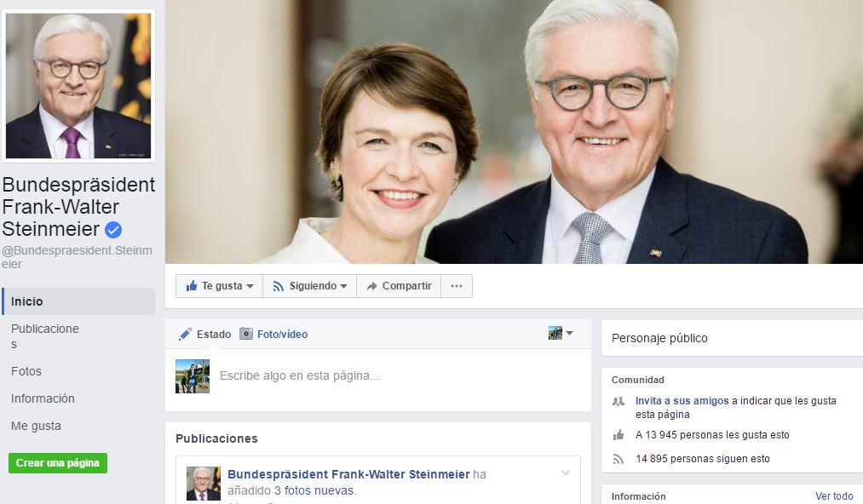
Task: Open the Invita a sus amigos link
Action: (682, 401)
